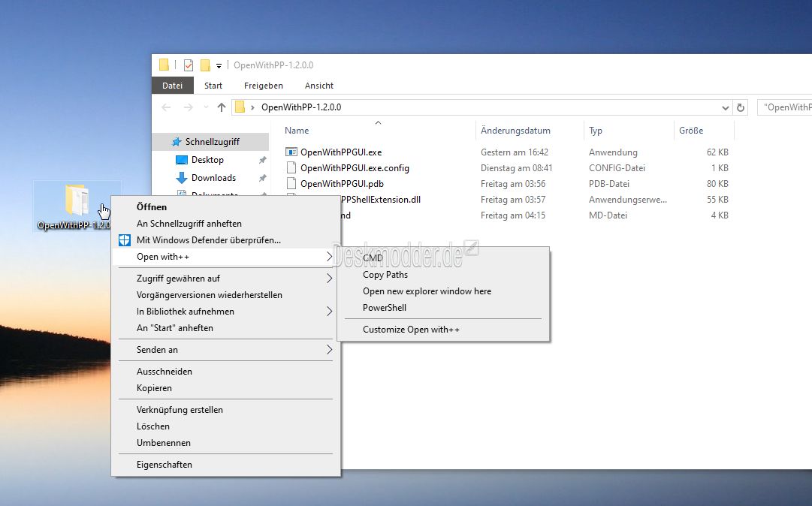This screenshot has width=812, height=506.
Task: Open Customize Open with++
Action: 443,330
